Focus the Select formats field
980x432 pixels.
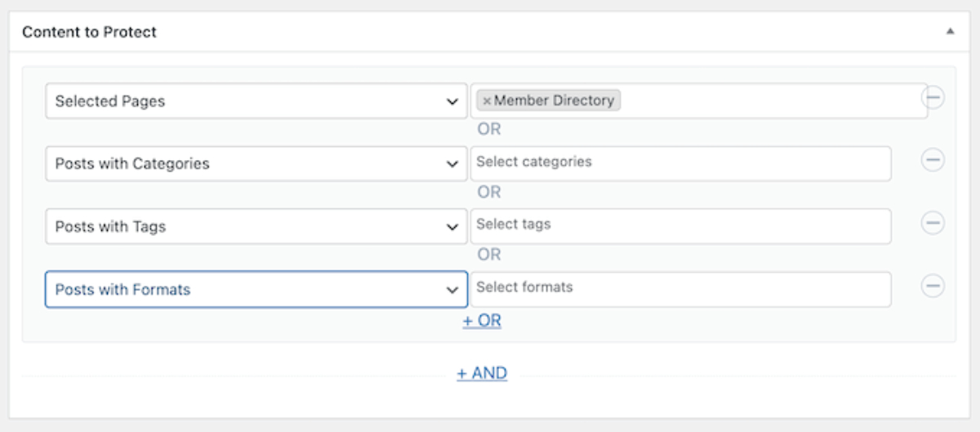pos(680,289)
